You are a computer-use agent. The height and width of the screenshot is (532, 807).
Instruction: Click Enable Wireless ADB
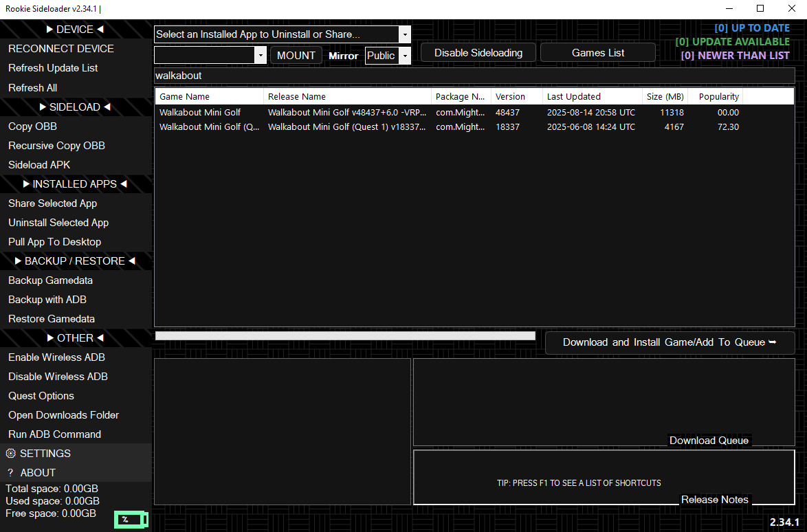[76, 357]
